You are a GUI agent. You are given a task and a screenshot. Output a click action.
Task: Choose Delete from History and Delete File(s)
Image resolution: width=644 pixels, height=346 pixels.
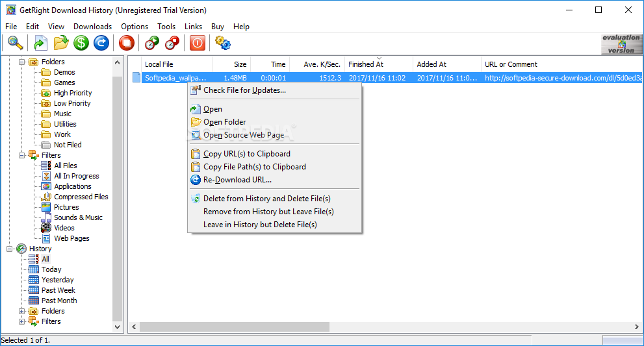point(274,199)
